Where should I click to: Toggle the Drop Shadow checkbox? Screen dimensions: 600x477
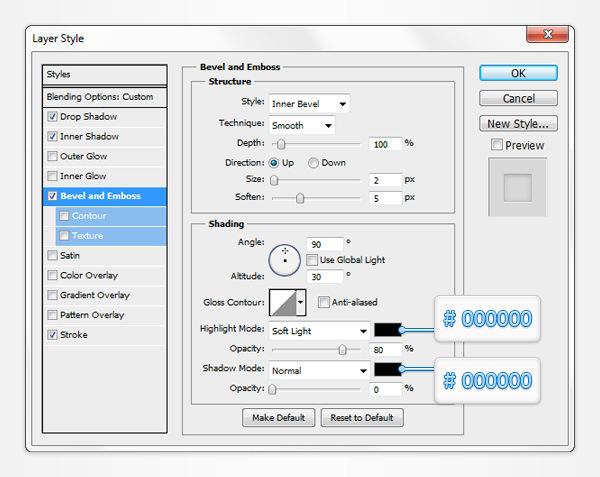point(52,117)
